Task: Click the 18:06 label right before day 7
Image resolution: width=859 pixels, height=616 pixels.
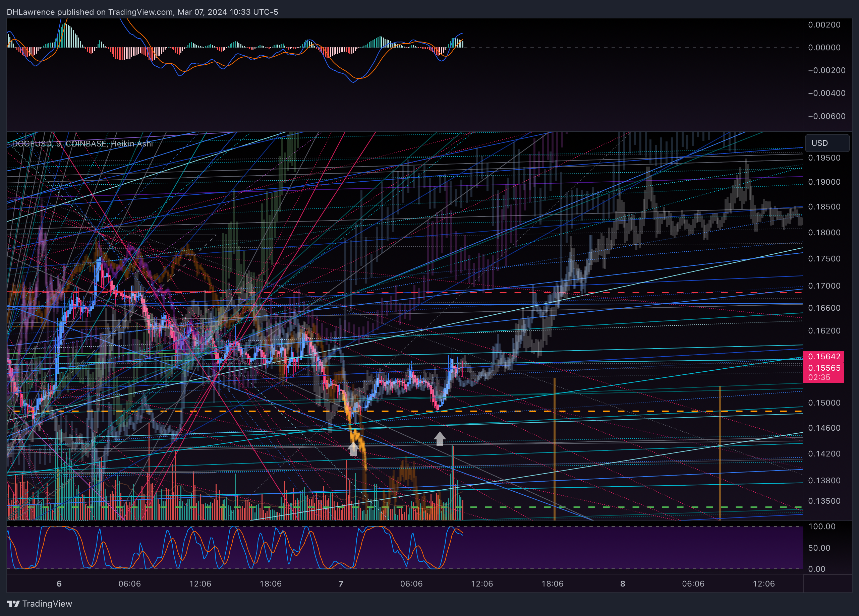Action: coord(271,583)
